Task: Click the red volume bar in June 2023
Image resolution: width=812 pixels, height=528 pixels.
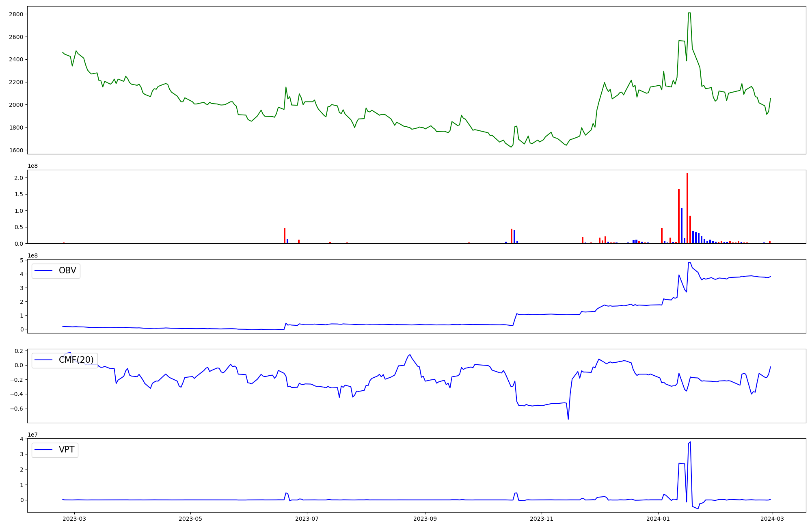Action: coord(285,236)
